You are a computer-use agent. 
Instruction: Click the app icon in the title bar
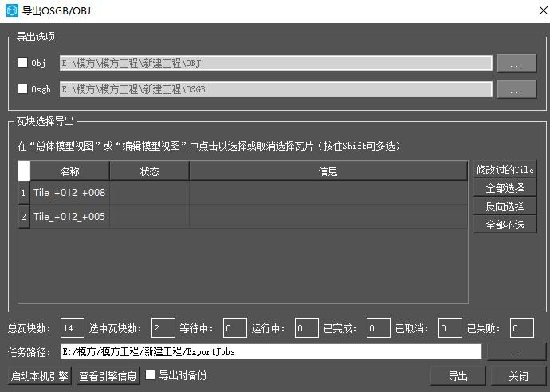coord(12,10)
